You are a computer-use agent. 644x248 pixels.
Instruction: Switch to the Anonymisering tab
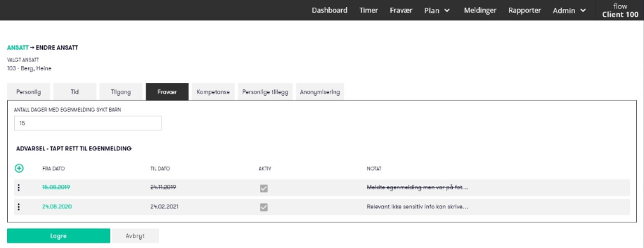(320, 92)
